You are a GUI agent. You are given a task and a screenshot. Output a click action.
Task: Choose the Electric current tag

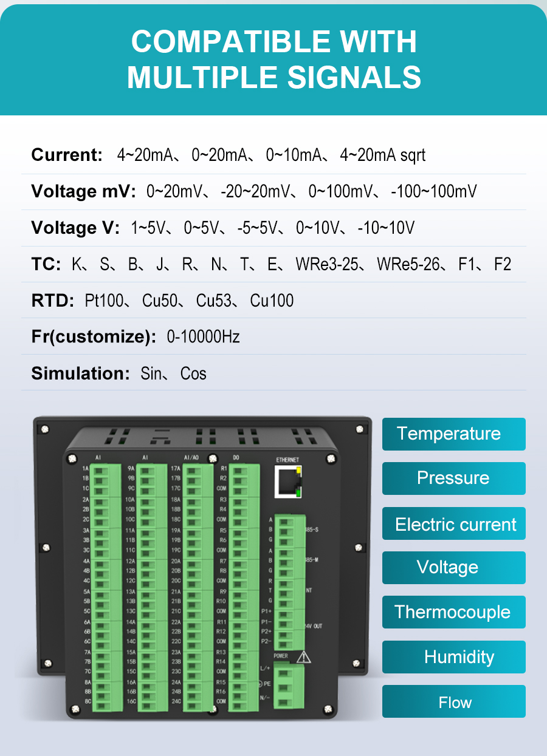pyautogui.click(x=453, y=524)
